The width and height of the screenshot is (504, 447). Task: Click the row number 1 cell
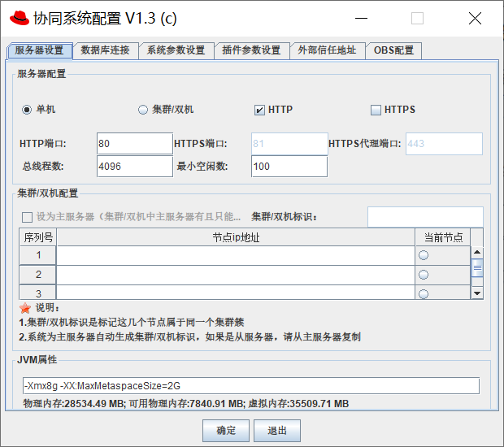(38, 255)
